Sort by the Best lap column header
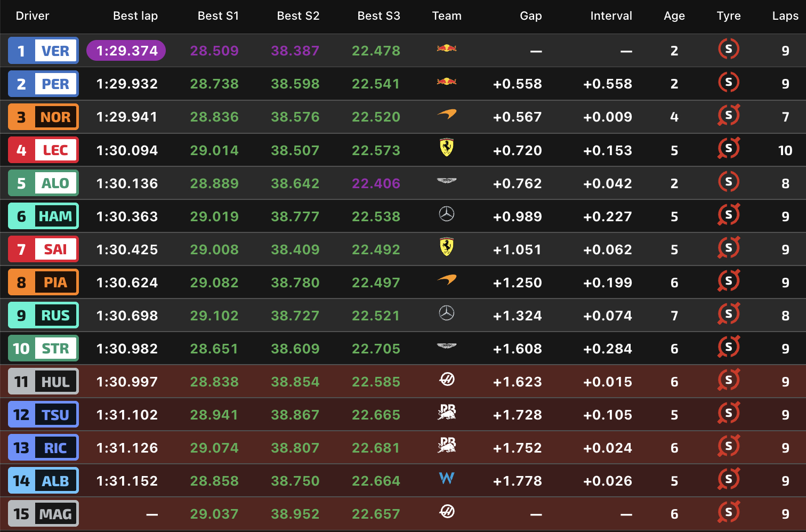Screen dimensions: 806x532 coord(135,16)
